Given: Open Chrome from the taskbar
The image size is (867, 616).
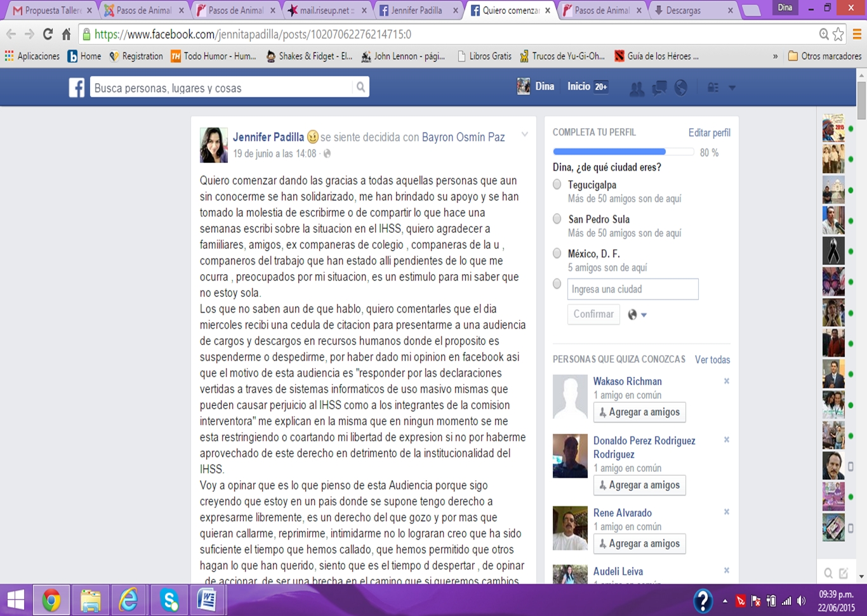Looking at the screenshot, I should coord(51,600).
